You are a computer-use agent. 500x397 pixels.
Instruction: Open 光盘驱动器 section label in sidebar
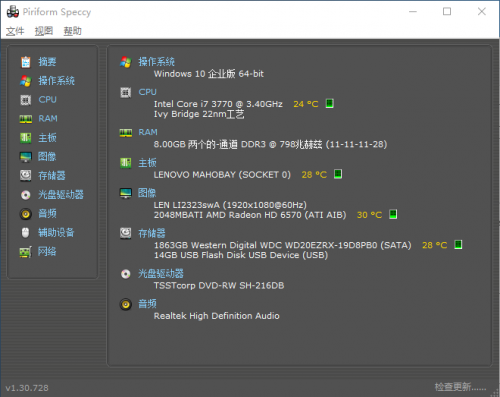(61, 194)
